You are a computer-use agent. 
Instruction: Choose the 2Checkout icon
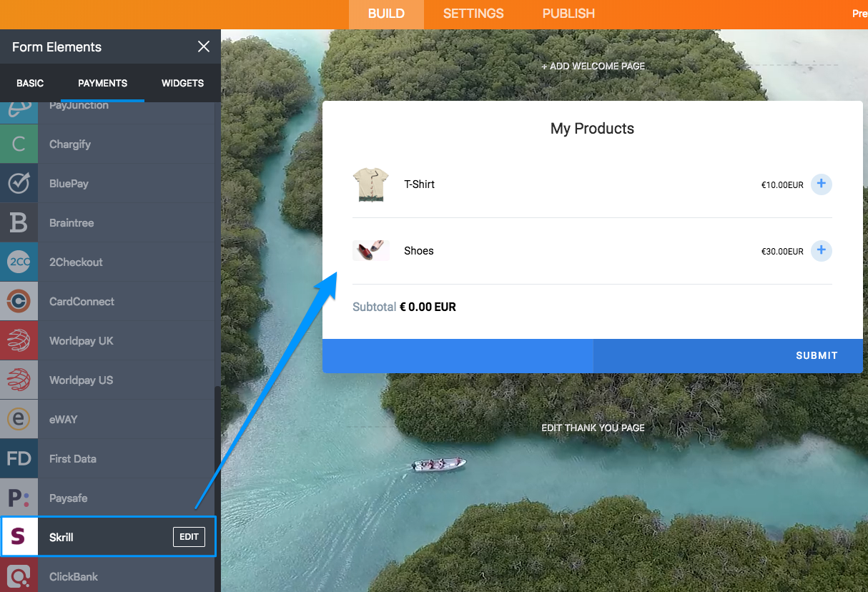(19, 262)
